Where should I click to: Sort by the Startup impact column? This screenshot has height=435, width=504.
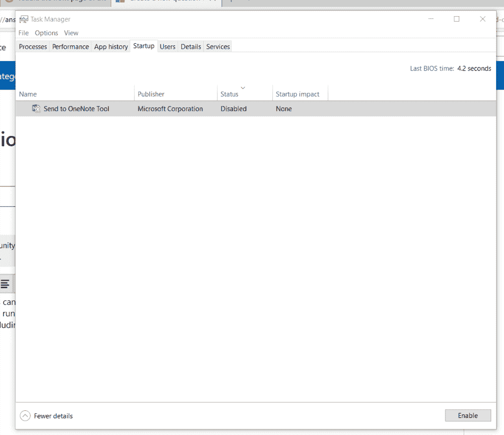tap(300, 94)
